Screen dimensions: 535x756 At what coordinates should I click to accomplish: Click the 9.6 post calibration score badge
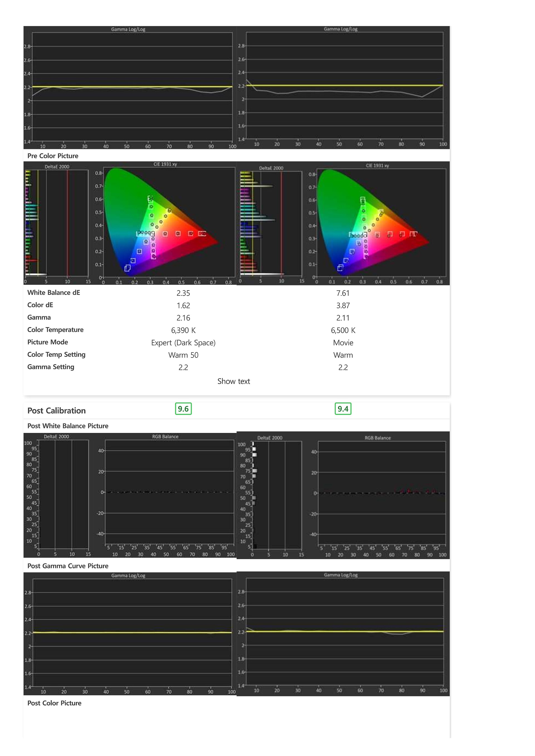(x=183, y=408)
